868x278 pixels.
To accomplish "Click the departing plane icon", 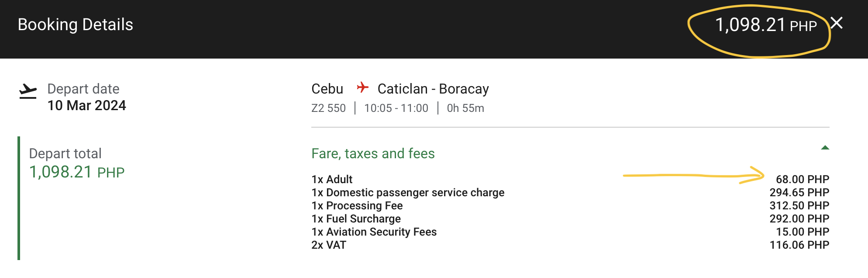I will tap(28, 91).
